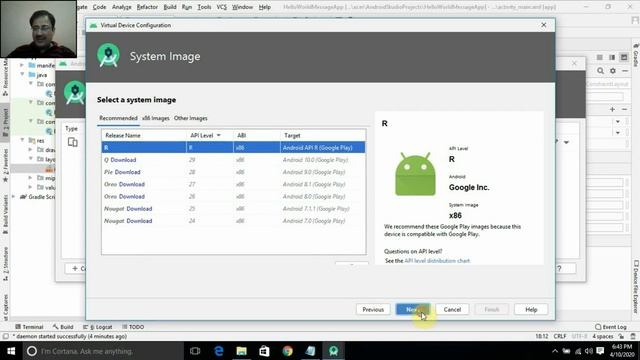Image resolution: width=640 pixels, height=360 pixels.
Task: Open the API level distribution chart link
Action: [437, 260]
